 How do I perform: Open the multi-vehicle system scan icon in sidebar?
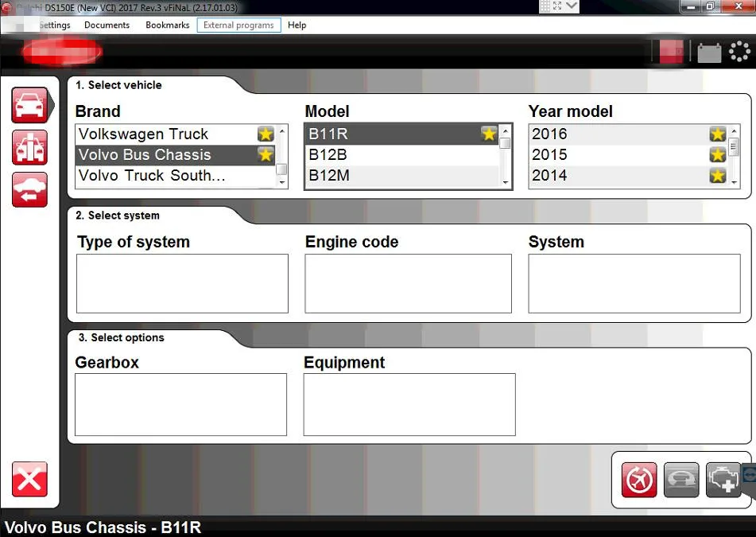coord(29,147)
